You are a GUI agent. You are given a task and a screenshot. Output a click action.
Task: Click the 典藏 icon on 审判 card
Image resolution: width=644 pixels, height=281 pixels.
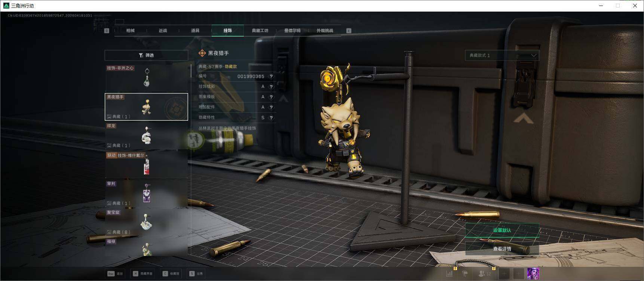click(x=109, y=203)
